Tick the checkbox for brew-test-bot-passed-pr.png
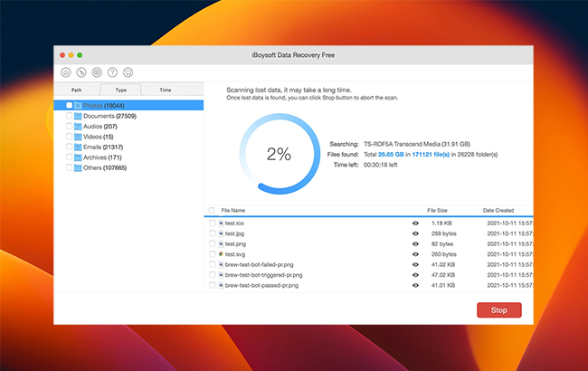This screenshot has width=588, height=371. click(213, 285)
